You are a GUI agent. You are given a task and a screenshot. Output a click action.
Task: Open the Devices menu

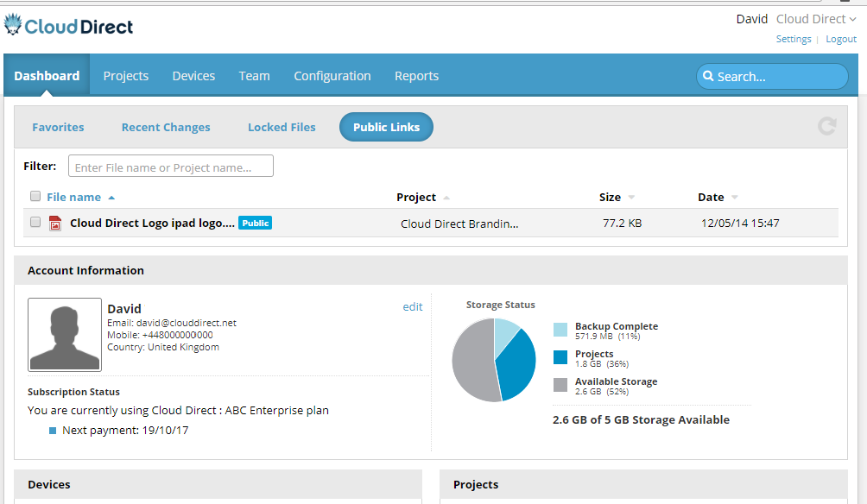click(193, 76)
